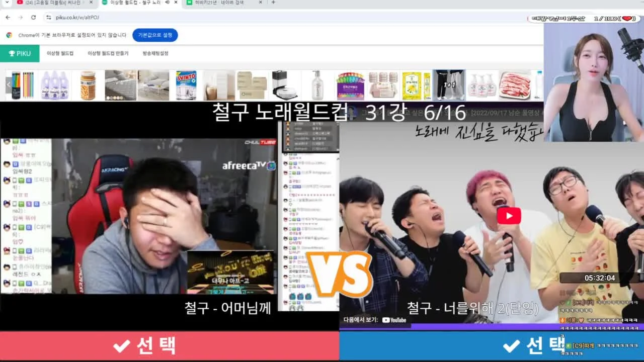Close the 이상형 월드컵 tab
Image resolution: width=644 pixels, height=362 pixels.
176,3
